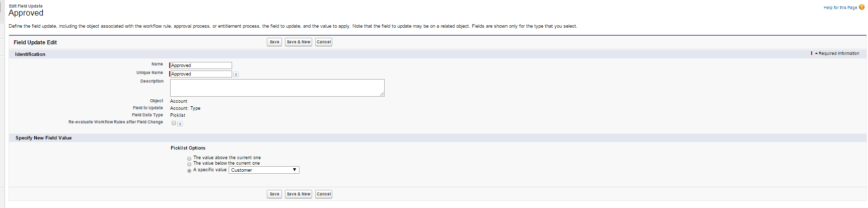Viewport: 868px width, 208px height.
Task: Click the bottom Save button
Action: click(x=274, y=194)
